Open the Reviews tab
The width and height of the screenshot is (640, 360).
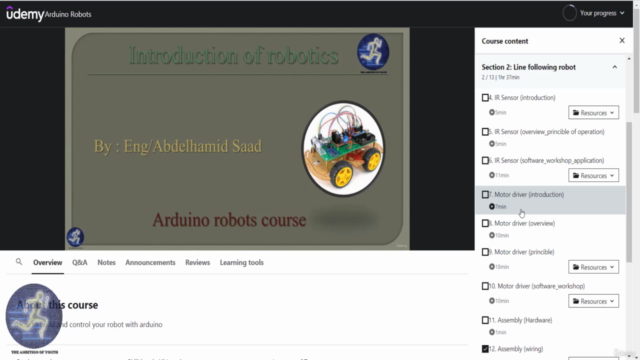coord(198,262)
